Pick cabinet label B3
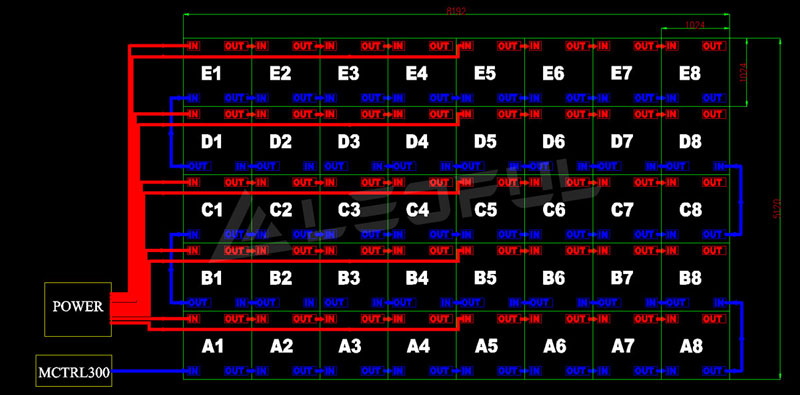Image resolution: width=800 pixels, height=395 pixels. pyautogui.click(x=348, y=278)
